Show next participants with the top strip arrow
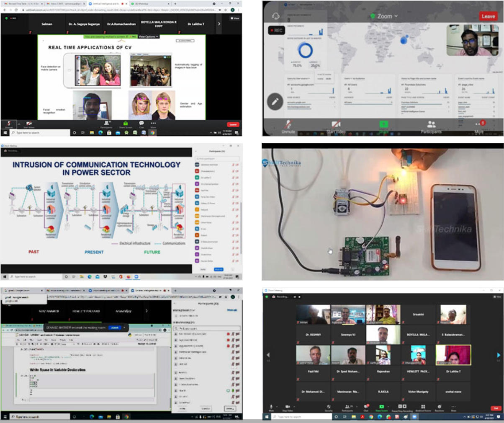The width and height of the screenshot is (504, 423). tap(219, 24)
